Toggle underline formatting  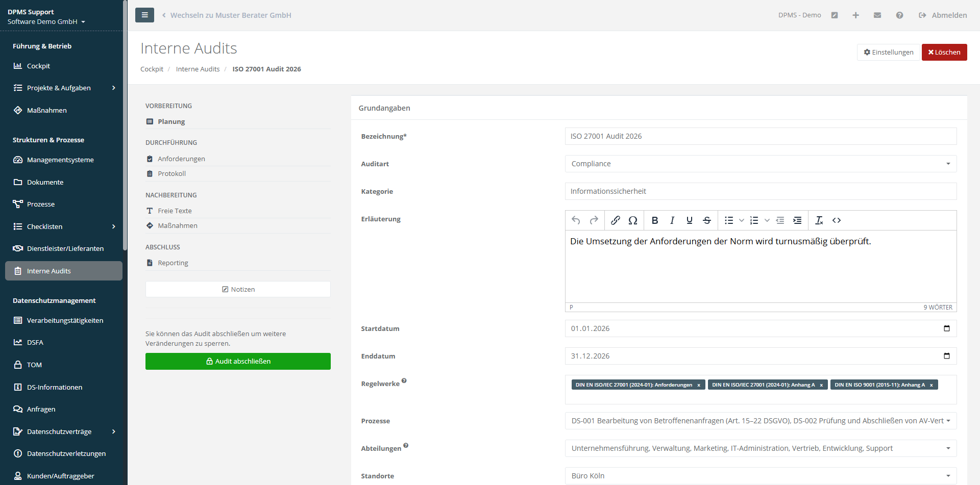[x=690, y=220]
